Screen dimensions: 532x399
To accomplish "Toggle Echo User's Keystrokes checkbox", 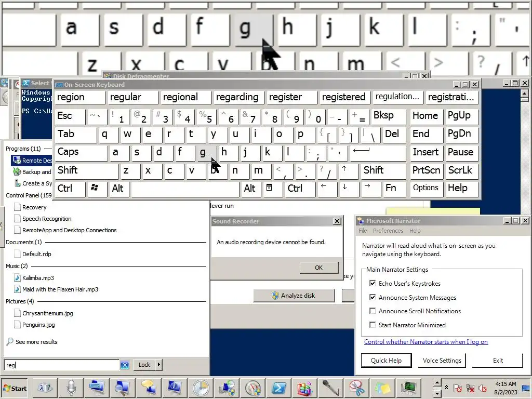I will (373, 283).
